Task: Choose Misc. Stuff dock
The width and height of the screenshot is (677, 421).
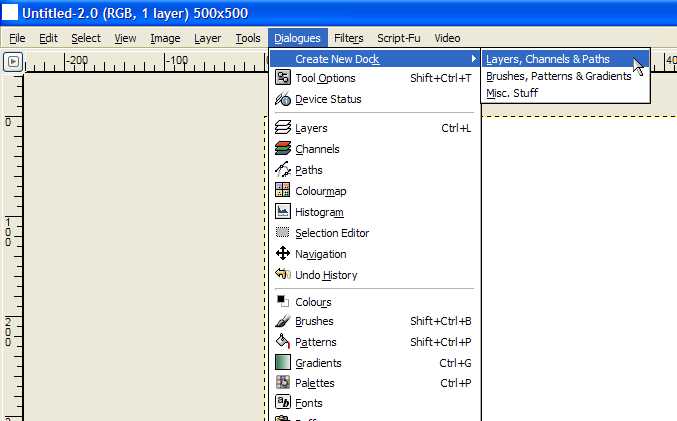Action: tap(565, 93)
